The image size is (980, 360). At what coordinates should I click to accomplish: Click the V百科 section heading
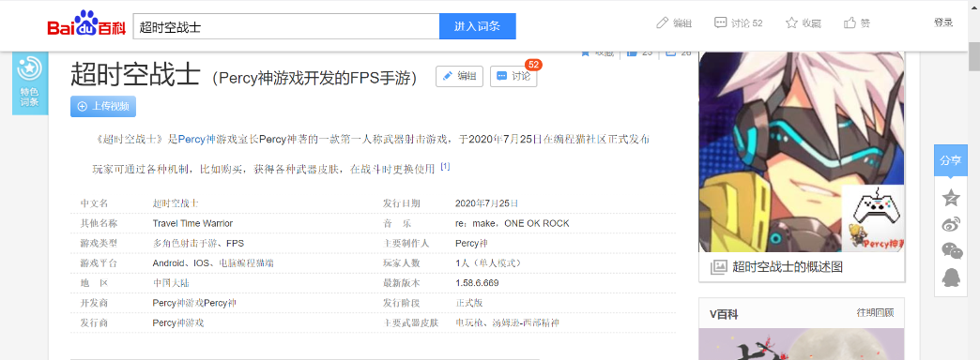point(724,314)
